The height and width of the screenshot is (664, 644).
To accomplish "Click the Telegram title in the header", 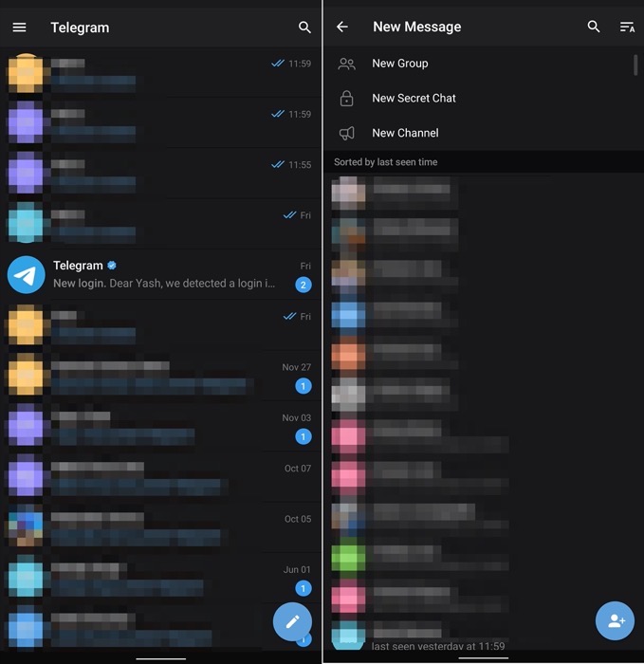I will 80,28.
